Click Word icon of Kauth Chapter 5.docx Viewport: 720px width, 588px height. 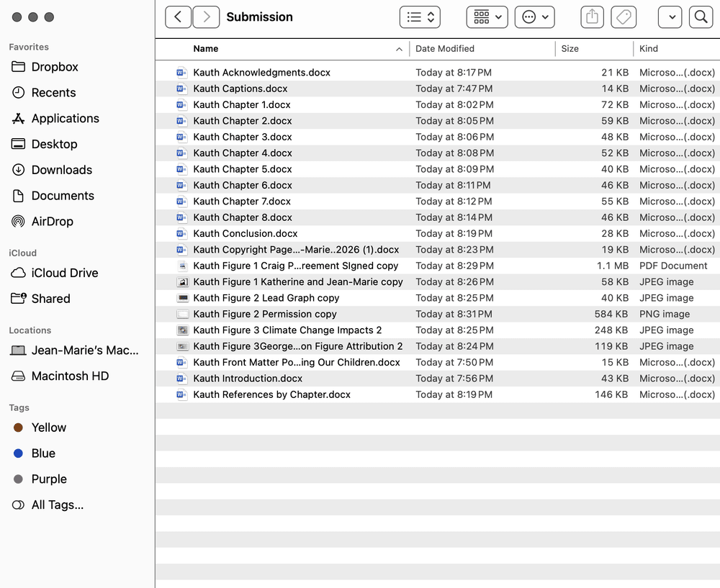tap(182, 169)
